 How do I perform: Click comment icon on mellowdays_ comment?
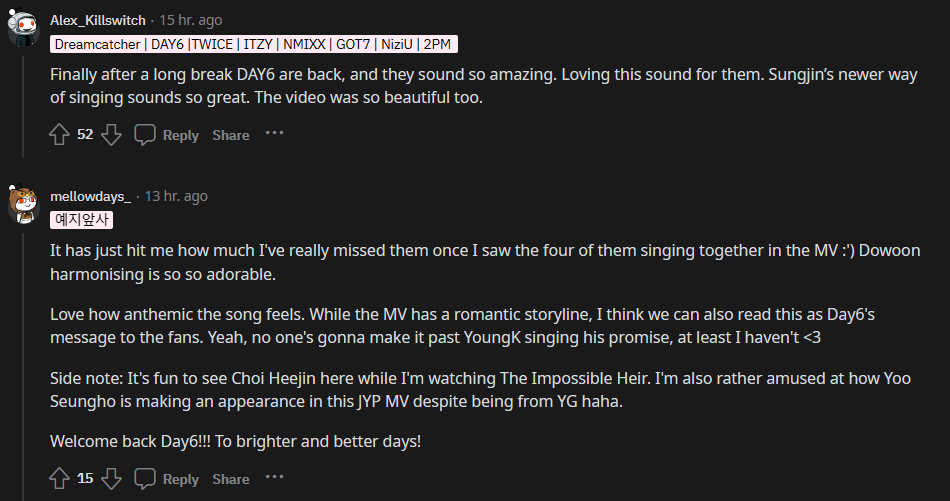click(x=145, y=478)
